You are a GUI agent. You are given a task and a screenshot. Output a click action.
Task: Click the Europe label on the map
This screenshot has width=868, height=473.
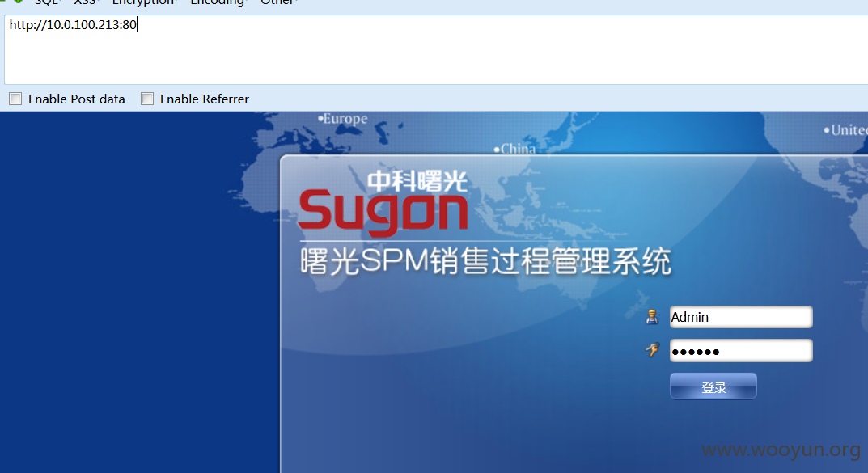tap(343, 118)
